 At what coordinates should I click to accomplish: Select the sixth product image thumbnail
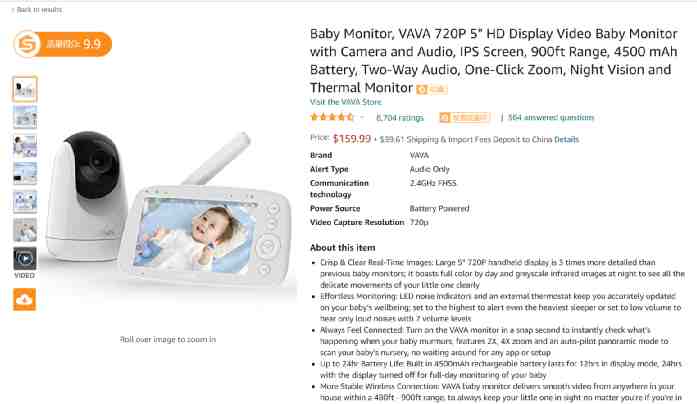click(x=25, y=230)
